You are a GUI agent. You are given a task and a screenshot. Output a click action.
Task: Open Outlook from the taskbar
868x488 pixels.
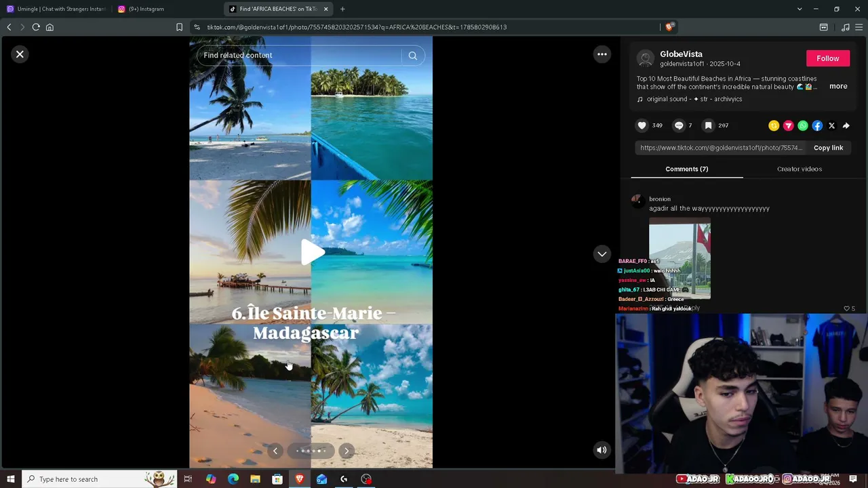pos(321,479)
